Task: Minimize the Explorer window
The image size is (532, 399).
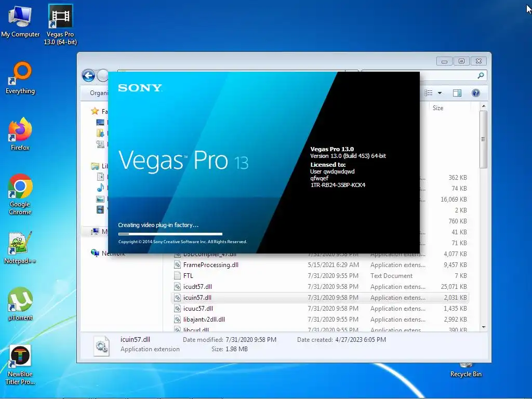Action: point(445,61)
